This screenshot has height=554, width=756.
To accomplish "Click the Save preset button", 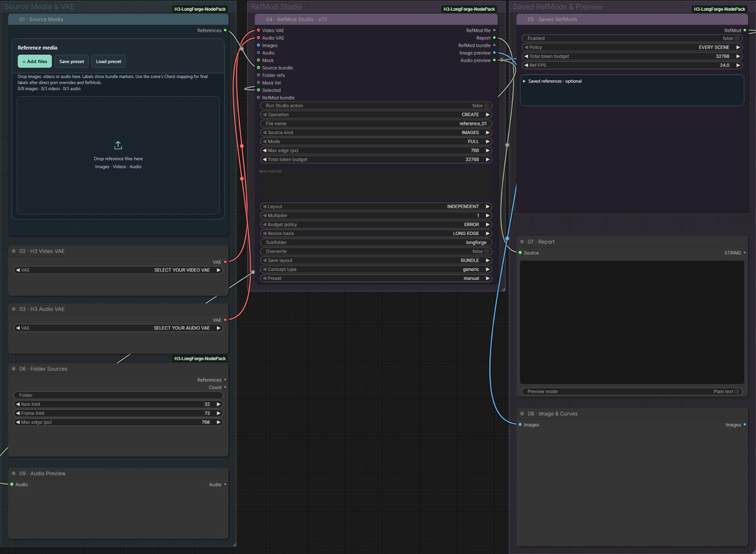I will click(x=72, y=61).
